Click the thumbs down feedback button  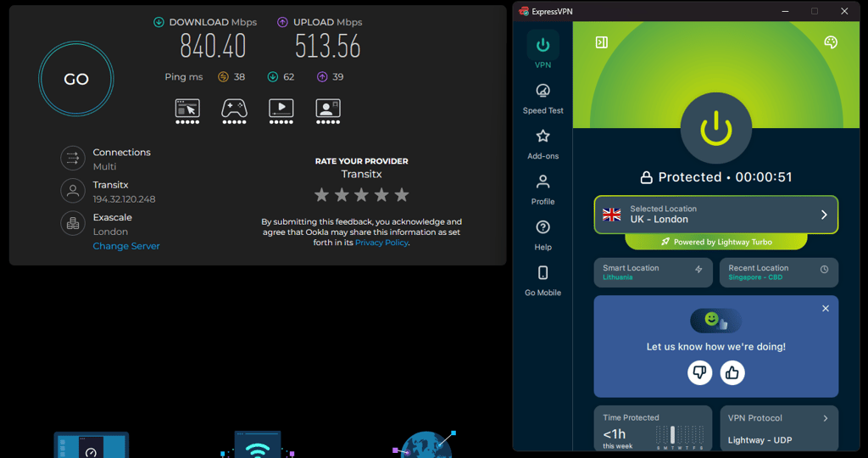pos(699,372)
